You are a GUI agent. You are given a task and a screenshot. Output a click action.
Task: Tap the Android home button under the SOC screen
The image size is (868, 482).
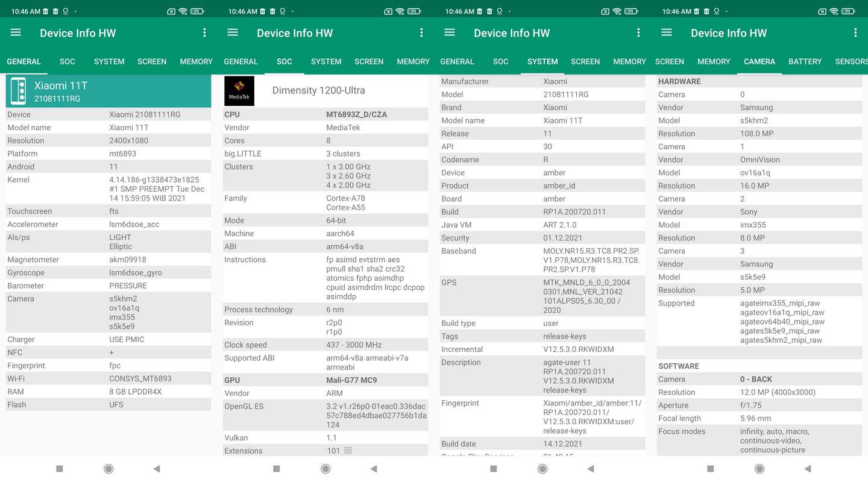(325, 469)
